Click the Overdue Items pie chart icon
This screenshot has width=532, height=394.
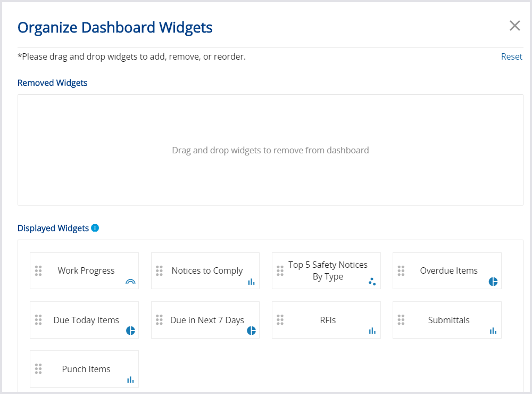pos(493,282)
